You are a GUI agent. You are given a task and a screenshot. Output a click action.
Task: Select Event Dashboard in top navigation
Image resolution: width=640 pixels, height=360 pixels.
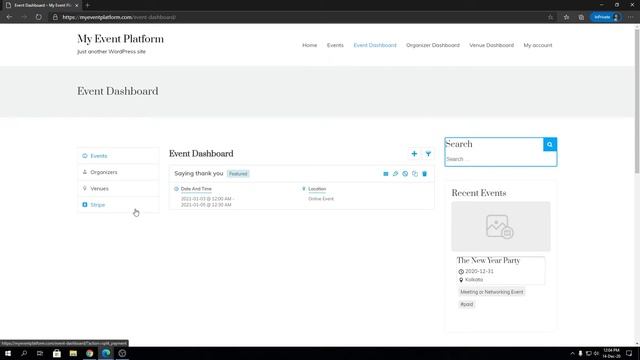pos(375,45)
